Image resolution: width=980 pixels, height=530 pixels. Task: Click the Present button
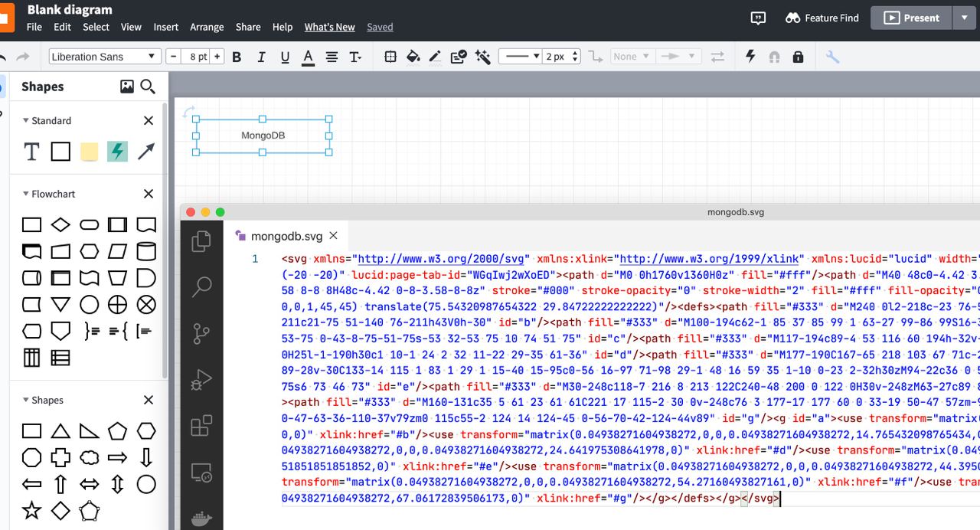[x=911, y=18]
